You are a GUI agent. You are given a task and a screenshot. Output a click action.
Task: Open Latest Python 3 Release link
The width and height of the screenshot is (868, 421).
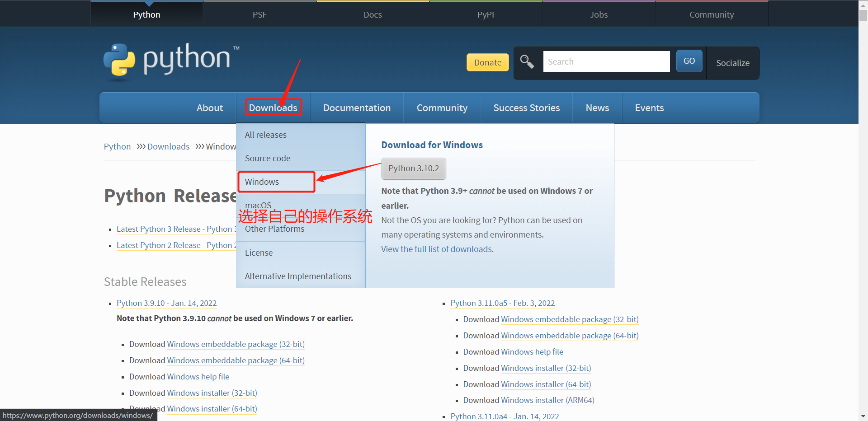177,229
